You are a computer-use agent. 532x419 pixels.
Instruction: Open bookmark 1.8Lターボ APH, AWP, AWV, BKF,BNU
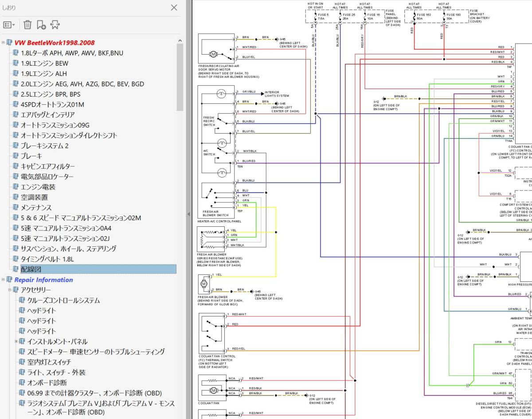tap(72, 53)
